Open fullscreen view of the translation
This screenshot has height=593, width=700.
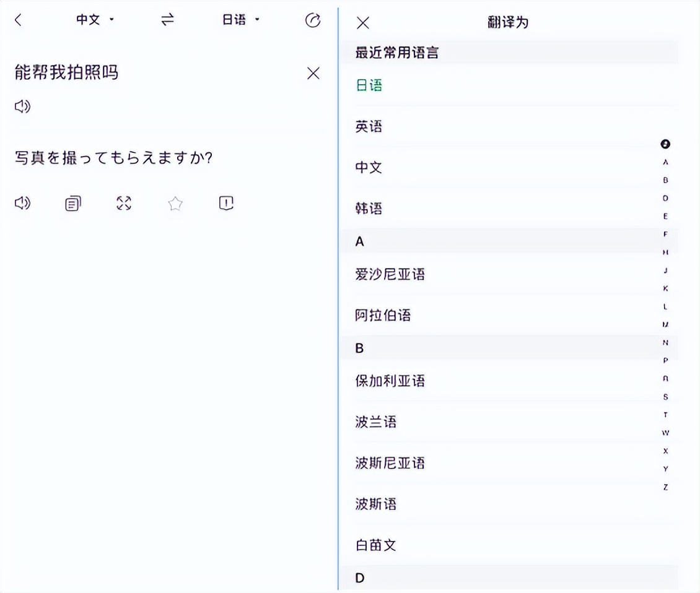tap(123, 203)
